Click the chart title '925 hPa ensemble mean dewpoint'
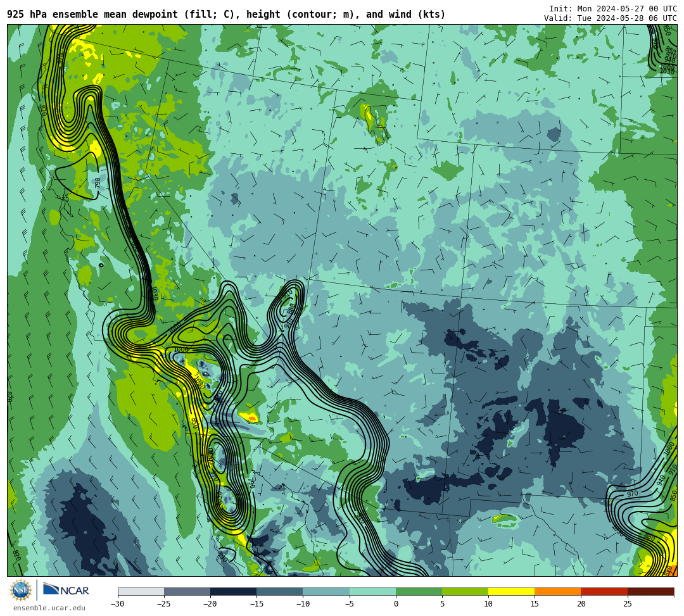 (92, 15)
